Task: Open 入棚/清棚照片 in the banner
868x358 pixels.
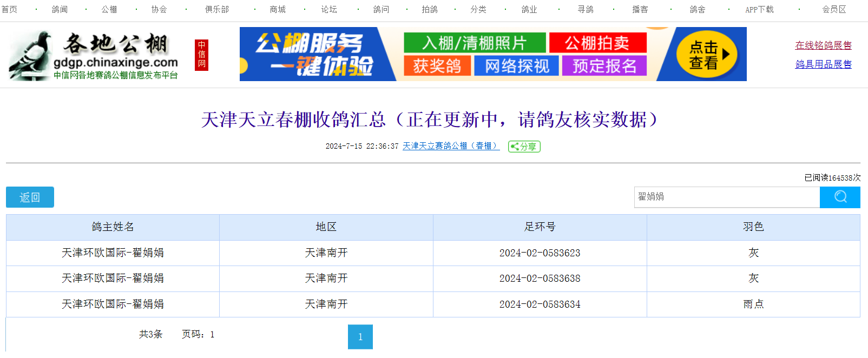Action: [474, 43]
